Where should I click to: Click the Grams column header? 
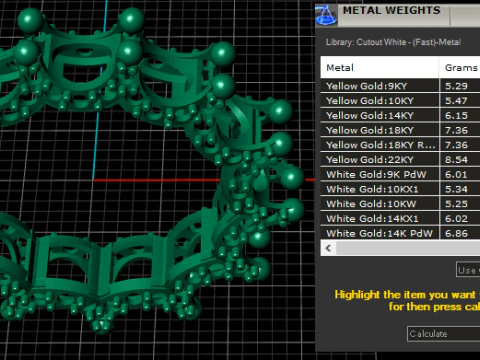(460, 68)
